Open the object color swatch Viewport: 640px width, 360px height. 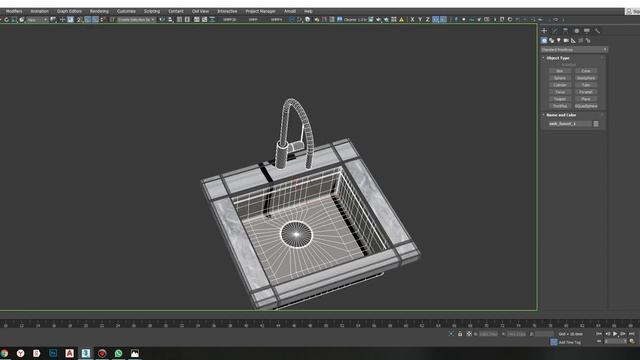596,124
